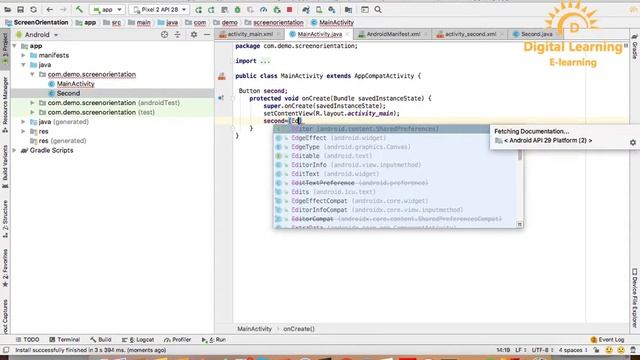
Task: Select the Second class in the project tree
Action: pos(68,93)
